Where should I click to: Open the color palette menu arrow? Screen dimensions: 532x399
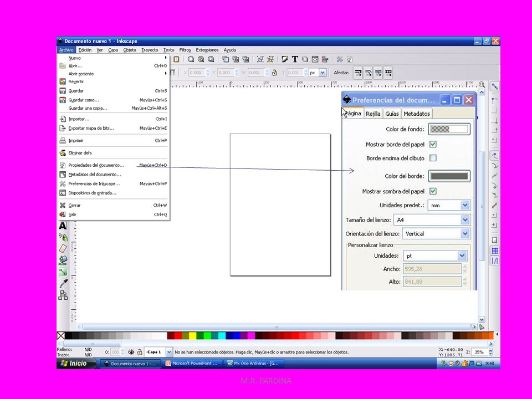pyautogui.click(x=497, y=335)
